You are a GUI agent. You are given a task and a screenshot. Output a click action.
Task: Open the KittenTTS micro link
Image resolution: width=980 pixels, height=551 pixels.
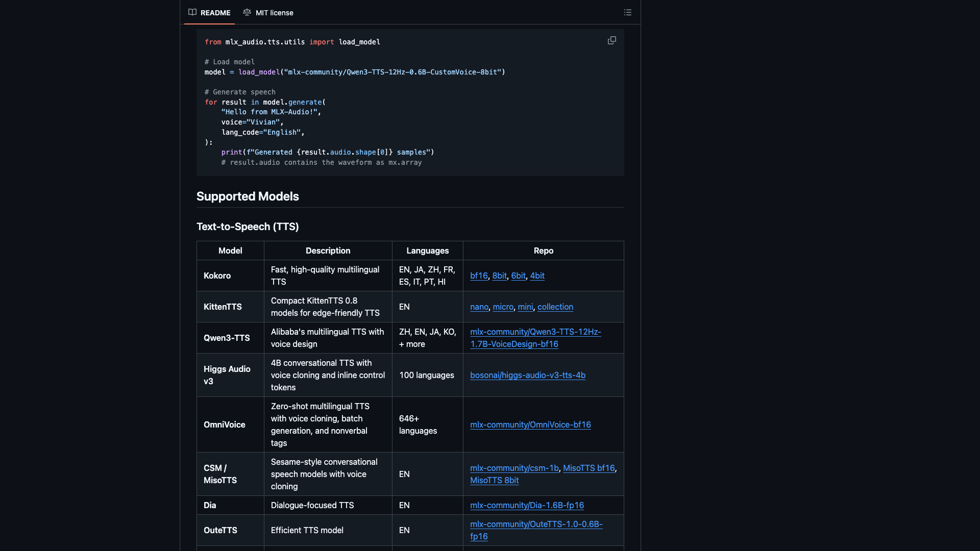503,307
